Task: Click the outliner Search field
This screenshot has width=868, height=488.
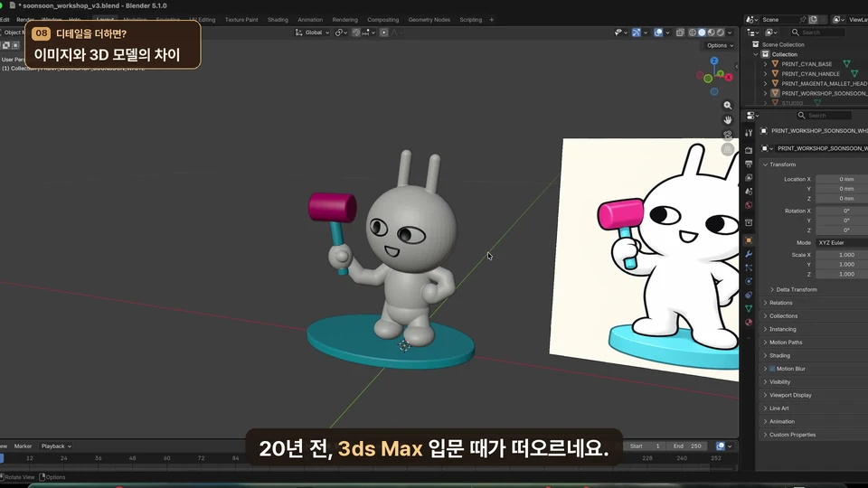Action: point(817,33)
